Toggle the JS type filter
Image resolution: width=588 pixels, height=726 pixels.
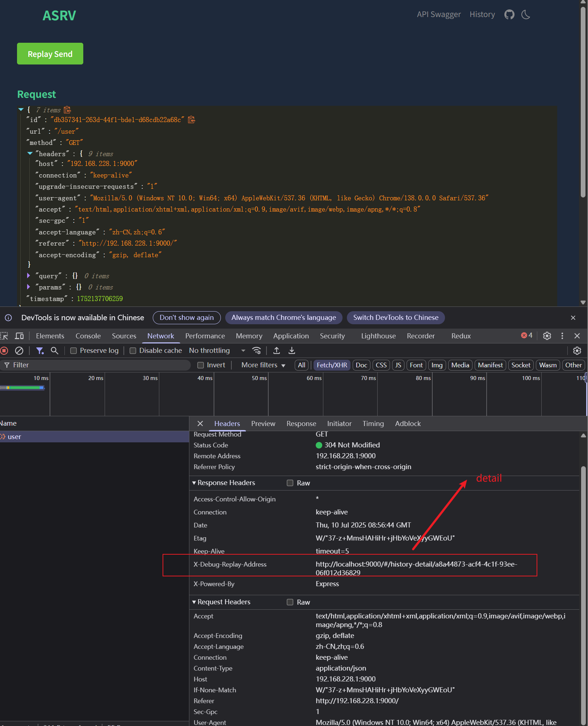pos(398,365)
